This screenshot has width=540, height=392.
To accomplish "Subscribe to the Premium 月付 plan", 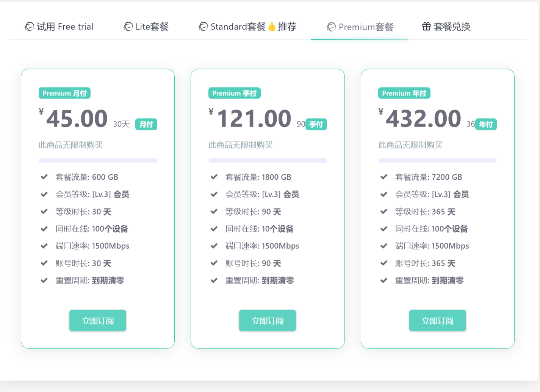I will tap(98, 321).
